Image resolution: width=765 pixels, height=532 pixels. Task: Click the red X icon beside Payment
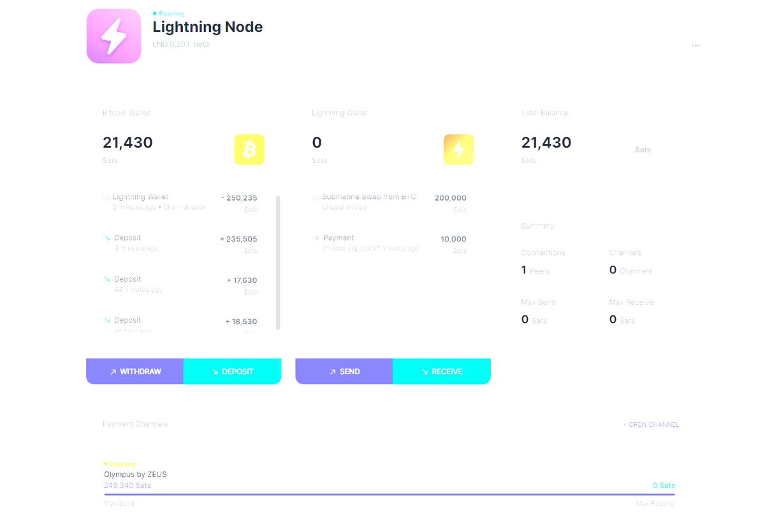coord(316,238)
